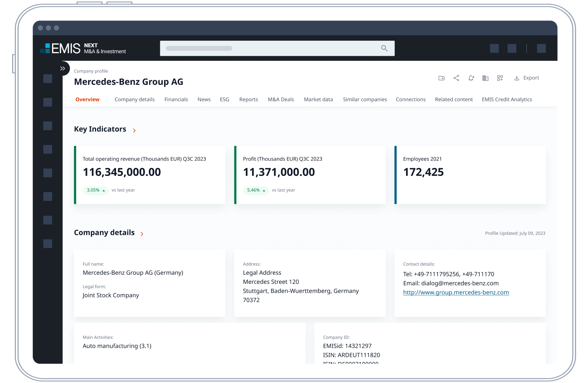The height and width of the screenshot is (383, 588).
Task: Open the group.mercedes-benz.com website link
Action: pos(456,293)
